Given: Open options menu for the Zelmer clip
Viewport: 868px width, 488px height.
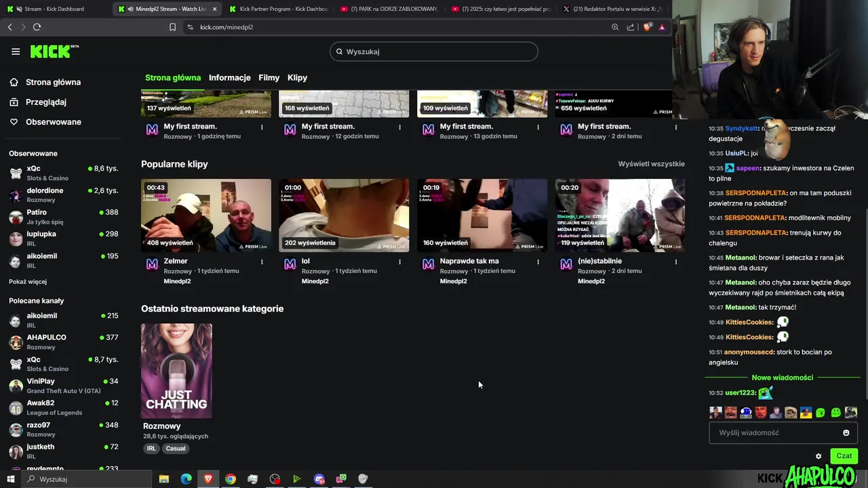Looking at the screenshot, I should point(262,262).
